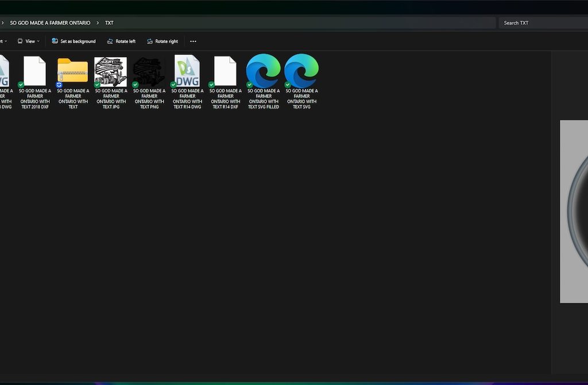588x385 pixels.
Task: Click the image in the preview pane
Action: 574,211
